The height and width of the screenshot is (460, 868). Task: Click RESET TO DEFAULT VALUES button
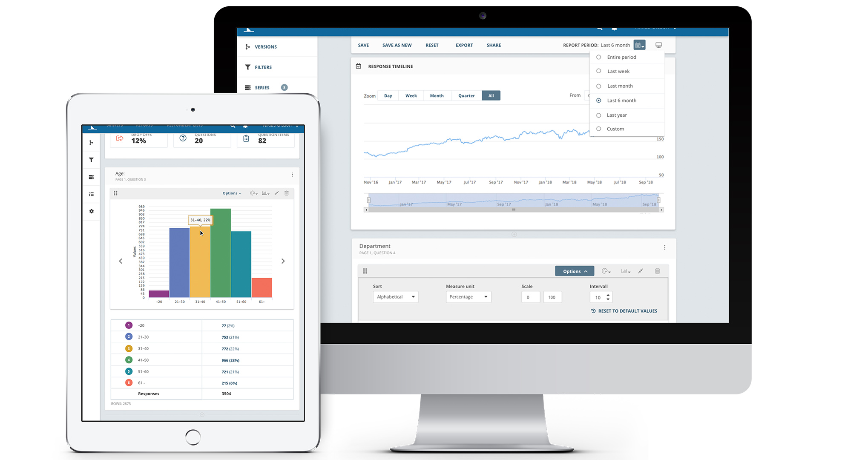click(624, 311)
